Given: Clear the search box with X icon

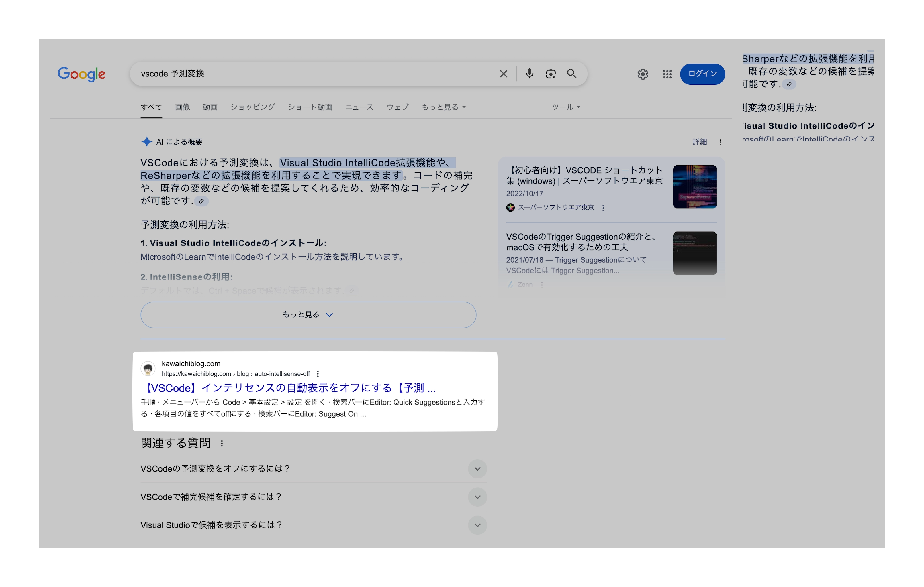Looking at the screenshot, I should (504, 74).
